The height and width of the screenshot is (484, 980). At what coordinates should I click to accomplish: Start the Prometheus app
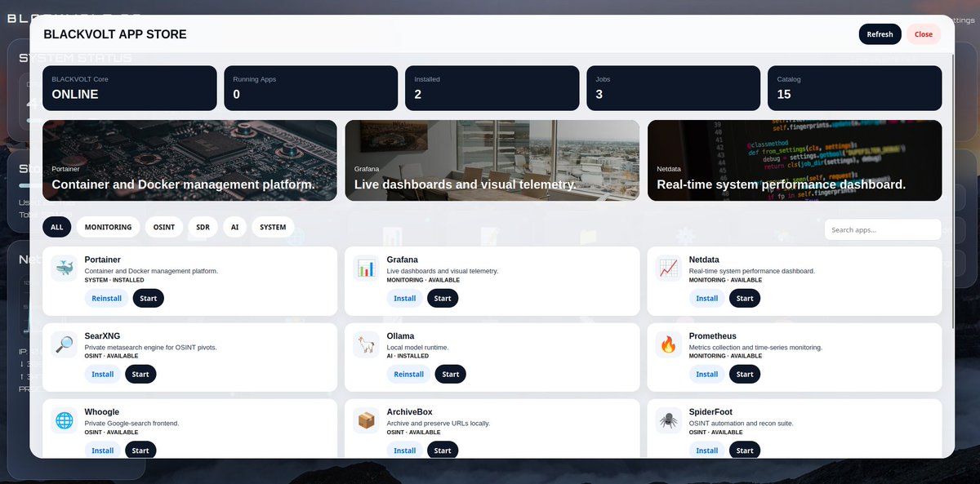pyautogui.click(x=745, y=374)
